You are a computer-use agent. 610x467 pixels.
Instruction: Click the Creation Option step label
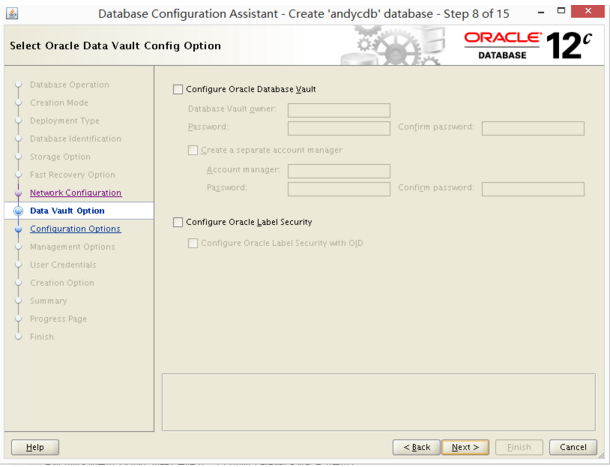click(x=62, y=283)
